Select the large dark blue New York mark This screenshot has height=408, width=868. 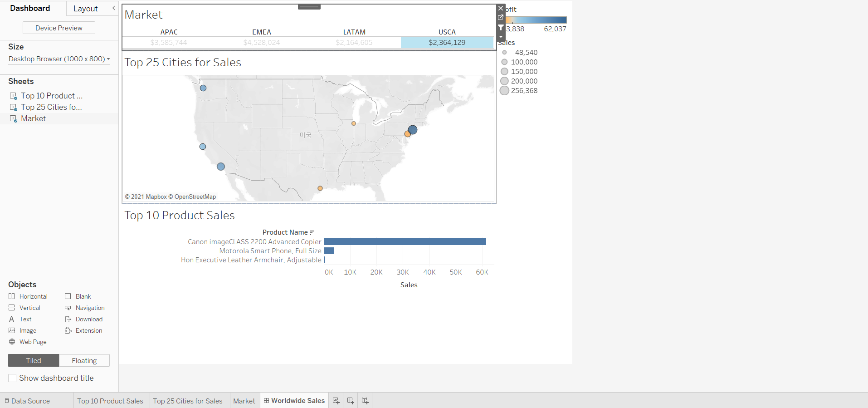[413, 130]
